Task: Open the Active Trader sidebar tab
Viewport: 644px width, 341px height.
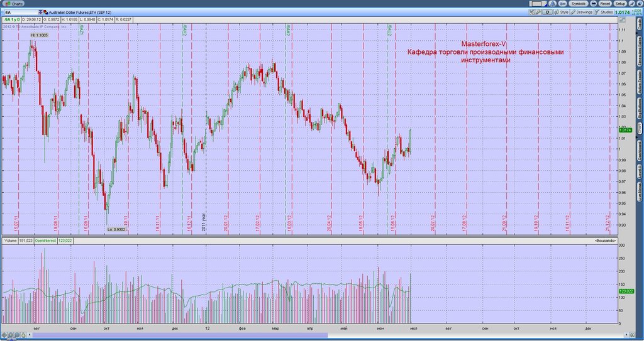Action: point(640,82)
